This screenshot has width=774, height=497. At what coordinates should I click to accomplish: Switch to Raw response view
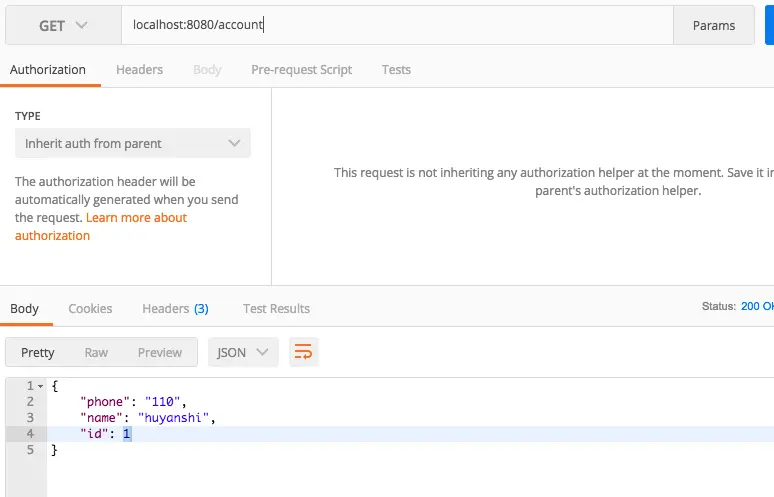click(96, 352)
